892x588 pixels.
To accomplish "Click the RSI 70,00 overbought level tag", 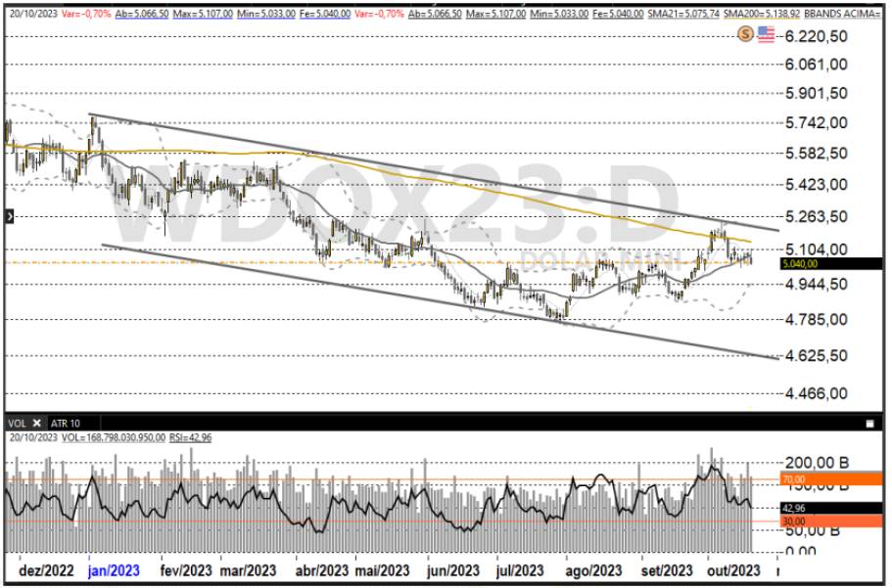I will [x=805, y=479].
